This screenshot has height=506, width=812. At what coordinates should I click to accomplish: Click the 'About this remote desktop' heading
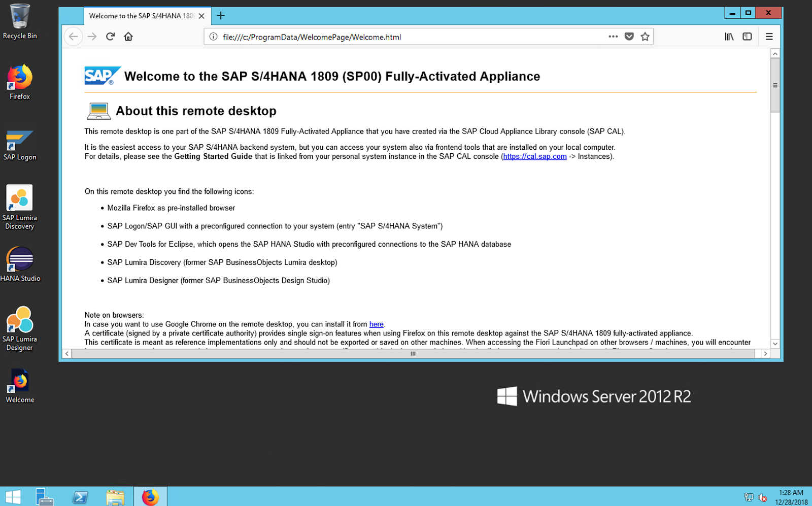(196, 111)
